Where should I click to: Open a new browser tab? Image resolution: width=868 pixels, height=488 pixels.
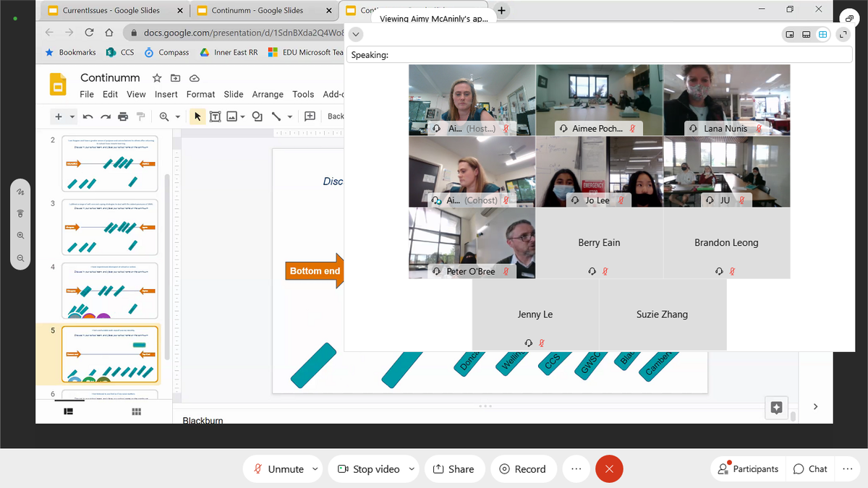[502, 10]
